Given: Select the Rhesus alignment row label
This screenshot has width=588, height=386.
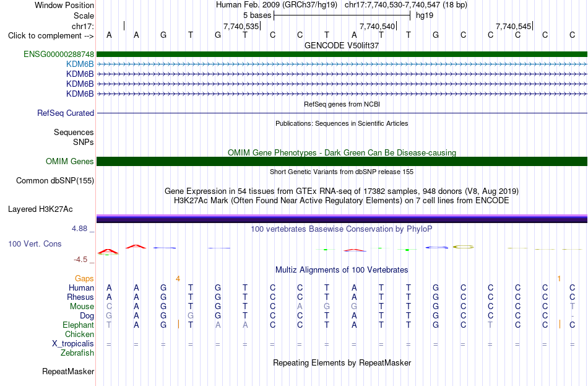Looking at the screenshot, I should (80, 297).
